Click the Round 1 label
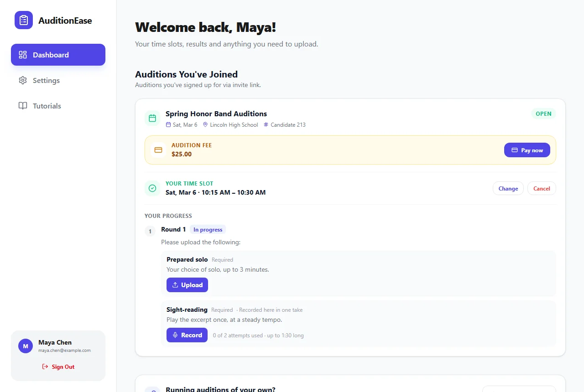 click(173, 230)
